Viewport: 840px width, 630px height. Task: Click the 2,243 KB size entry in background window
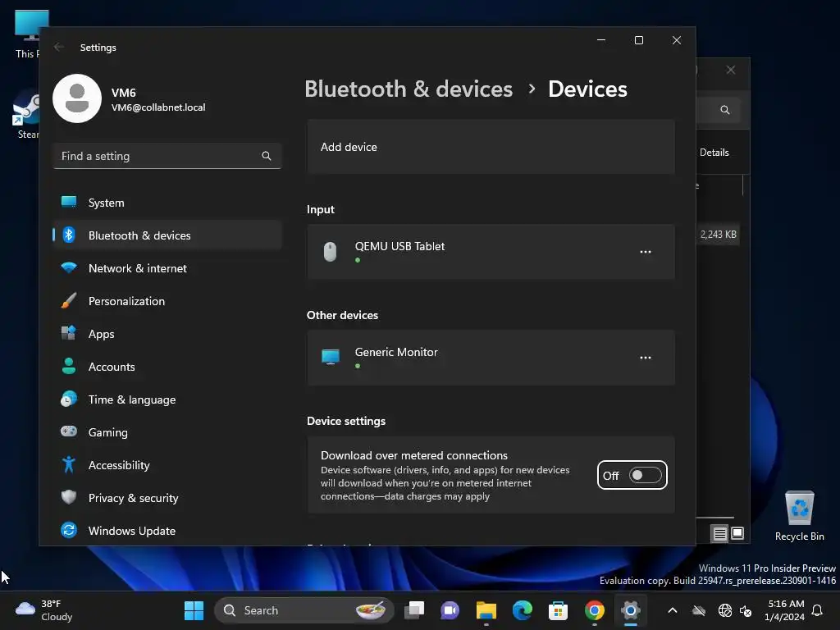(x=718, y=234)
